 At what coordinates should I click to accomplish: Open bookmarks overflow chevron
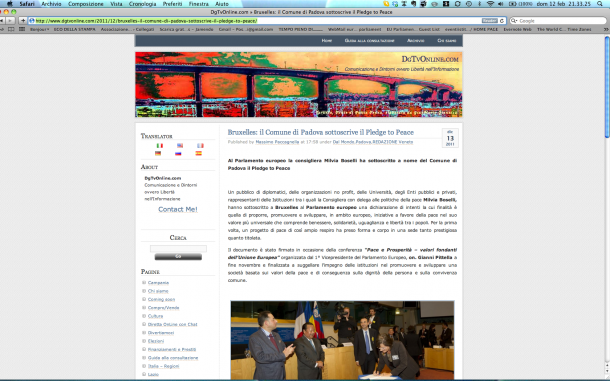click(606, 29)
